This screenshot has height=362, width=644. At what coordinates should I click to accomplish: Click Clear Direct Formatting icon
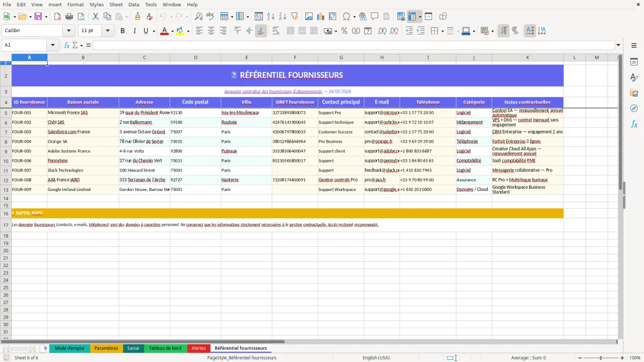click(149, 17)
